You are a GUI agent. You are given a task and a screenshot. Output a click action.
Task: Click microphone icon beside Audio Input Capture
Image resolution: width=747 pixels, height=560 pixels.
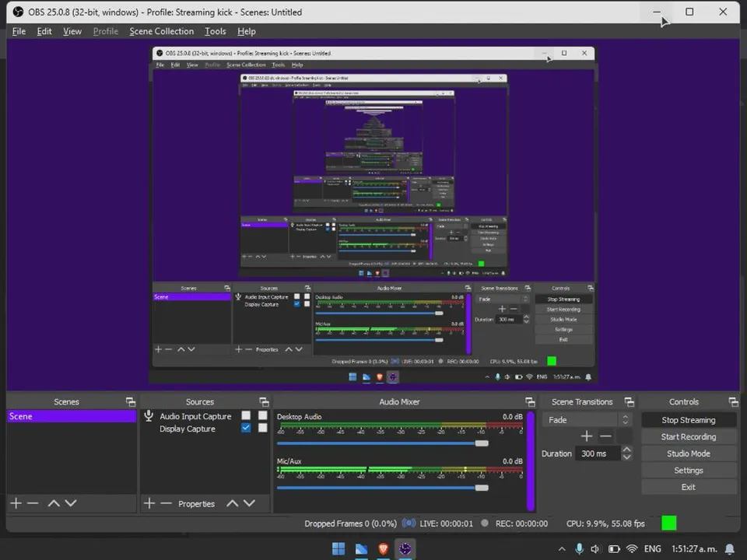(x=149, y=415)
